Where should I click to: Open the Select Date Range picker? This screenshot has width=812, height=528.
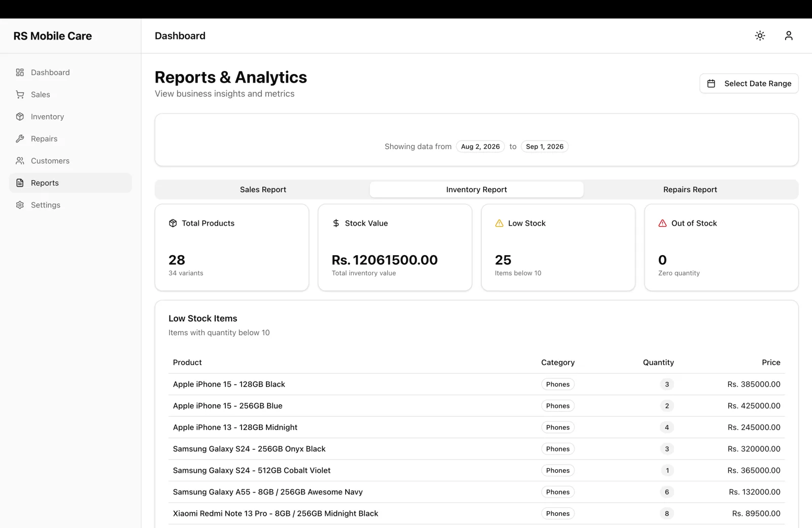(749, 84)
